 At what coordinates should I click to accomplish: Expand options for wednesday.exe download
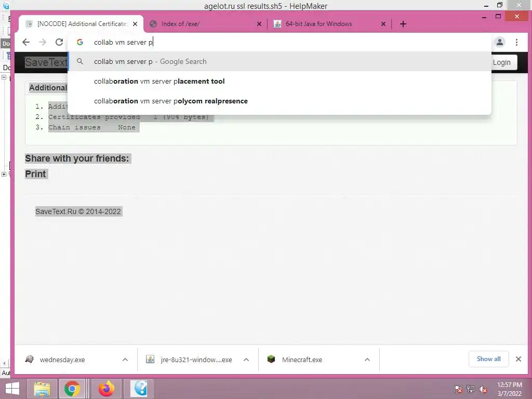pos(125,360)
